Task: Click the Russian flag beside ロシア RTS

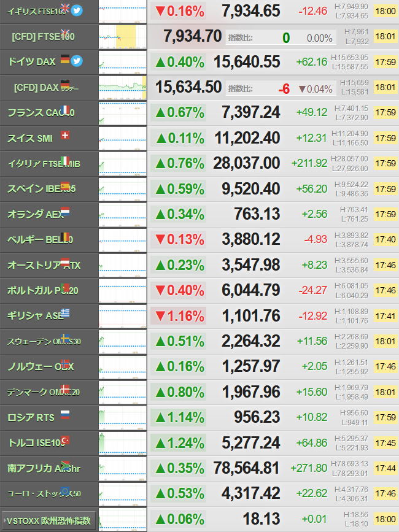Action: tap(65, 415)
